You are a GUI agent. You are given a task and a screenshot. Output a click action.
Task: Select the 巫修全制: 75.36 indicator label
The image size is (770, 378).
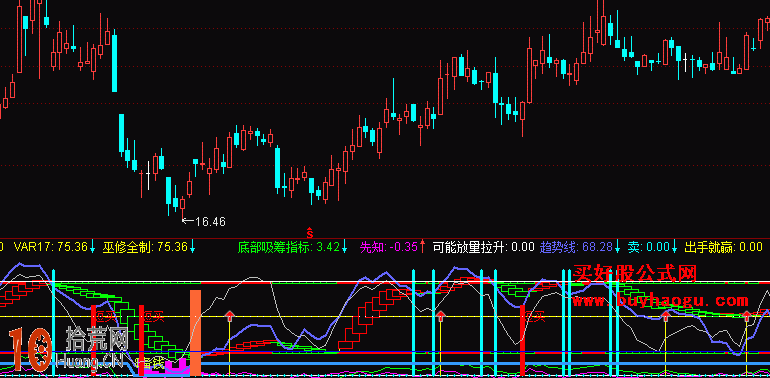[x=145, y=246]
